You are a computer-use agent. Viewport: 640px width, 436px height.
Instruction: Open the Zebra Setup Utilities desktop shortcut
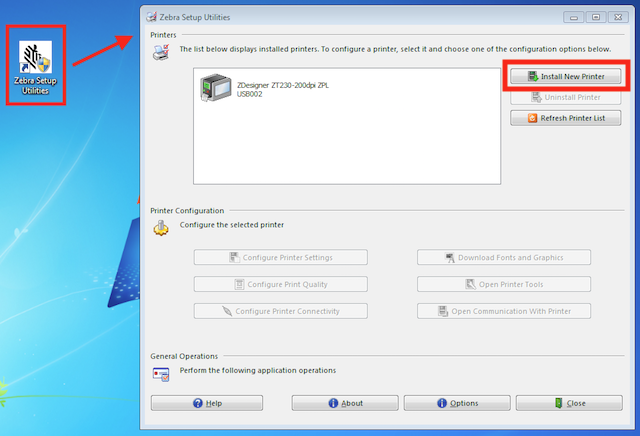(36, 67)
